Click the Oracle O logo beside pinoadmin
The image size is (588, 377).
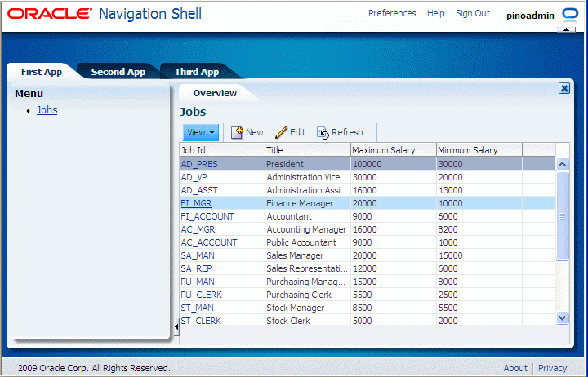click(x=570, y=14)
